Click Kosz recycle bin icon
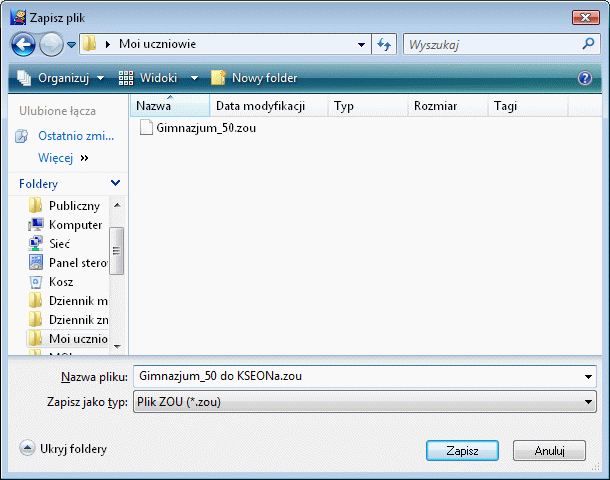 pos(36,282)
